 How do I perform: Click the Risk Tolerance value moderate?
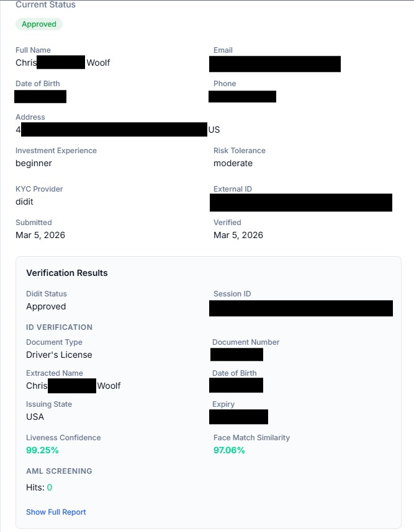233,163
